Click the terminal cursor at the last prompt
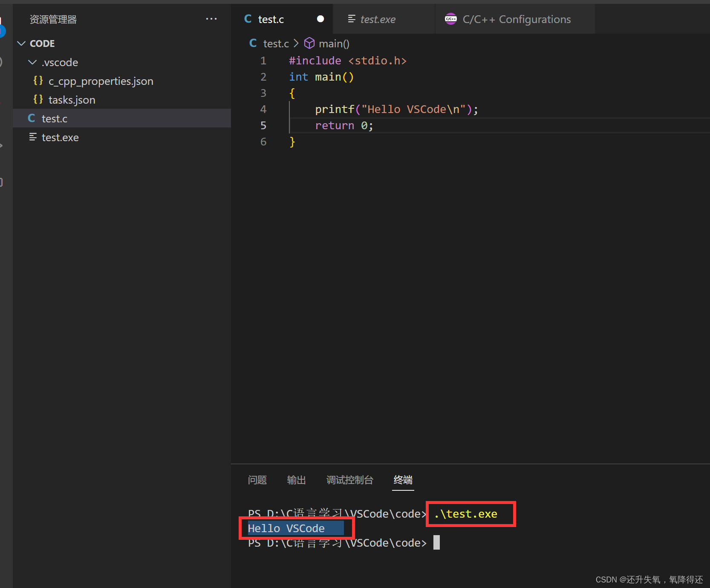 (436, 542)
